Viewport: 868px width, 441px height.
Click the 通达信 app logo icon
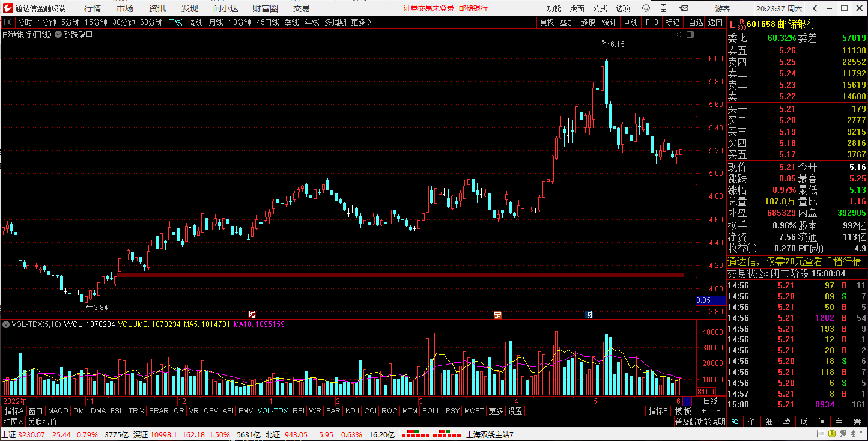point(7,8)
